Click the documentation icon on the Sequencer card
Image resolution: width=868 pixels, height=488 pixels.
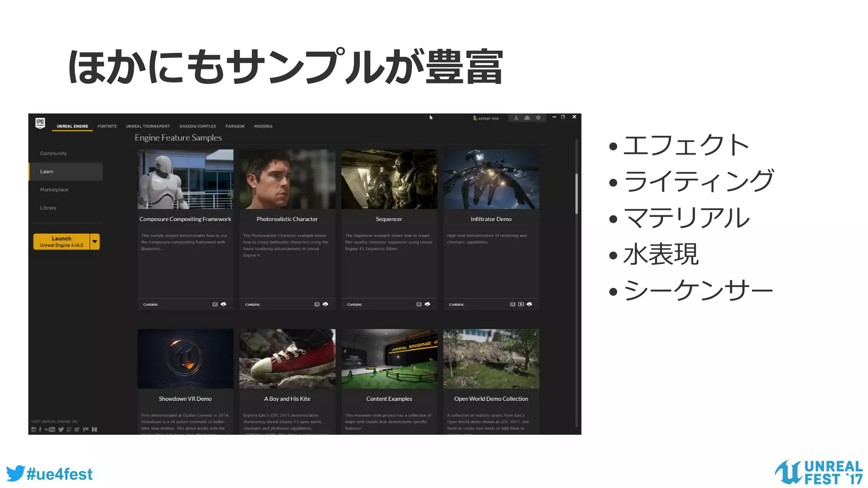tap(419, 304)
